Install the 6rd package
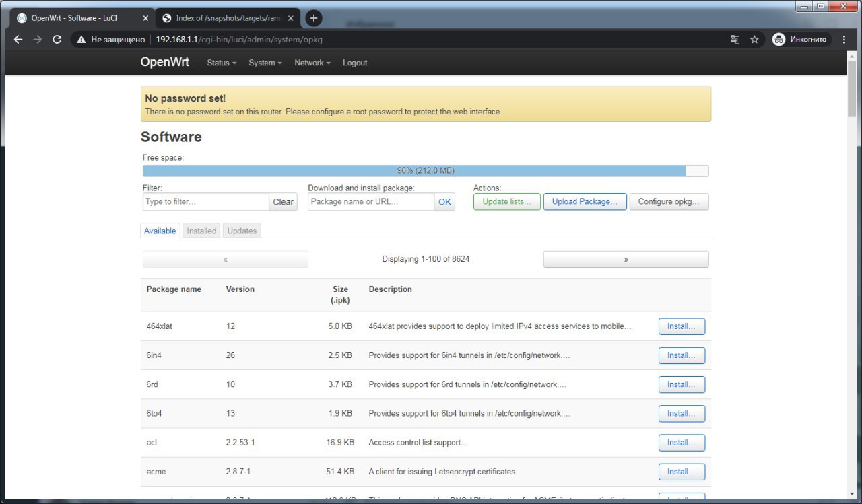The width and height of the screenshot is (862, 504). (682, 384)
